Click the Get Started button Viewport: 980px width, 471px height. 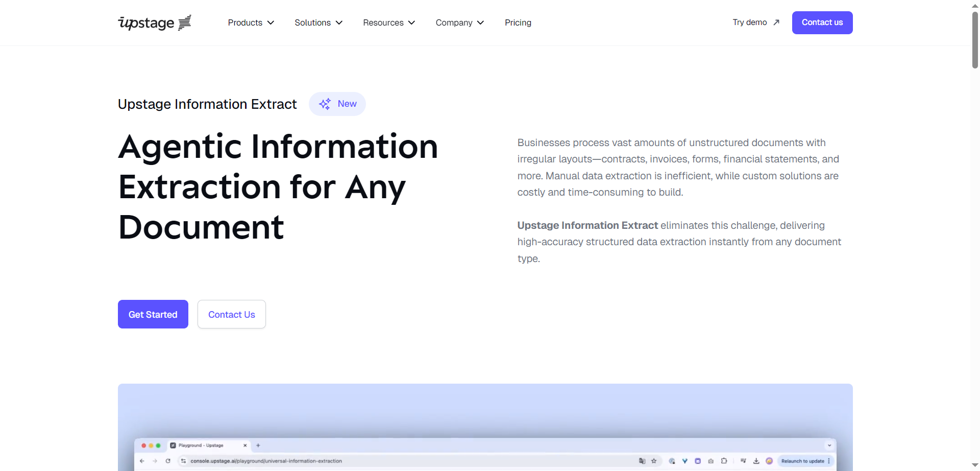point(153,314)
